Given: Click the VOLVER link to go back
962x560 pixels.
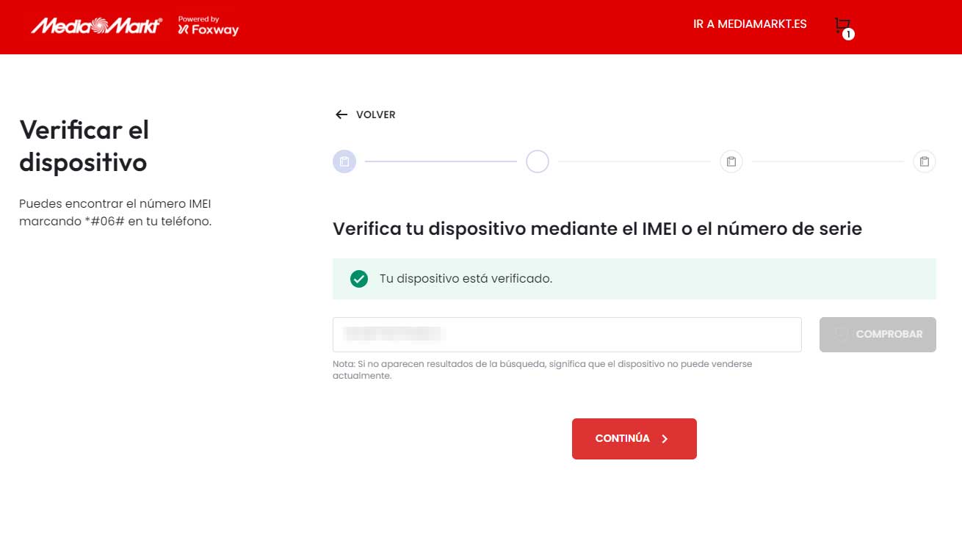Looking at the screenshot, I should point(375,114).
